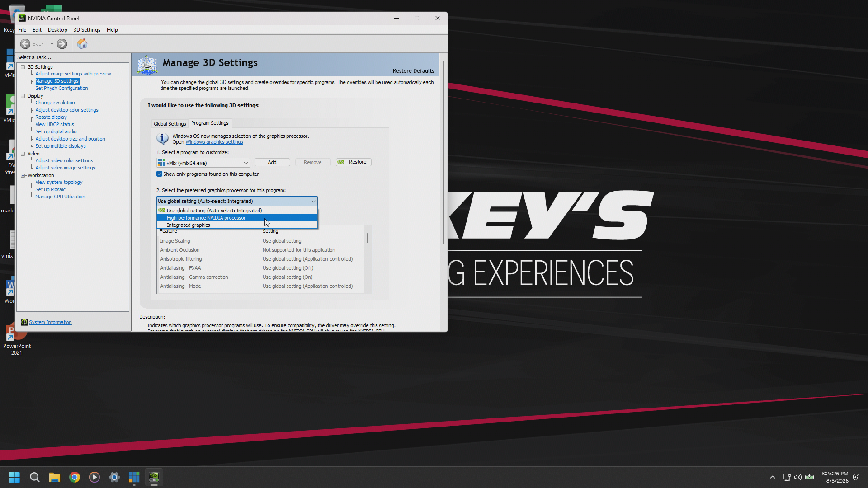This screenshot has width=868, height=488.
Task: Click the Forward arrow in the toolbar
Action: coord(62,44)
